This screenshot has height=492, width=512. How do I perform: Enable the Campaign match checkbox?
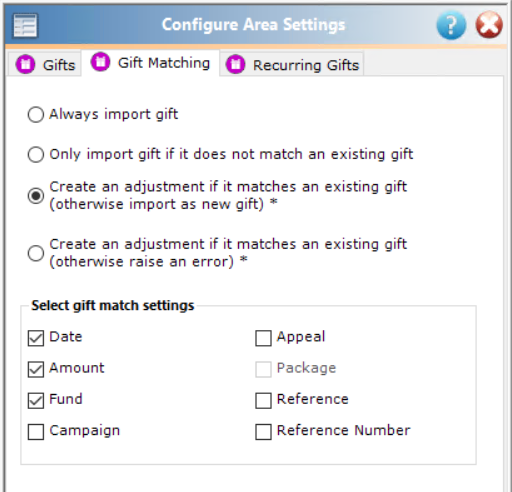tap(36, 432)
